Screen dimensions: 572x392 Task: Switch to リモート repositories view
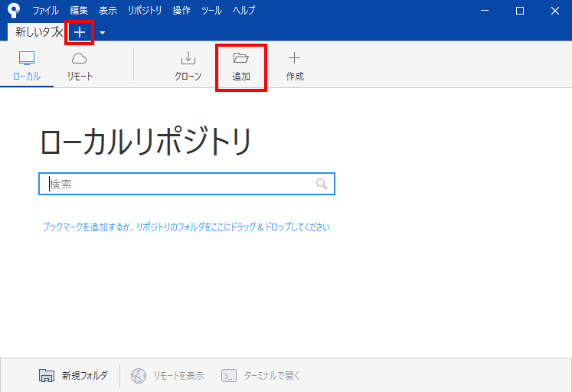[80, 67]
